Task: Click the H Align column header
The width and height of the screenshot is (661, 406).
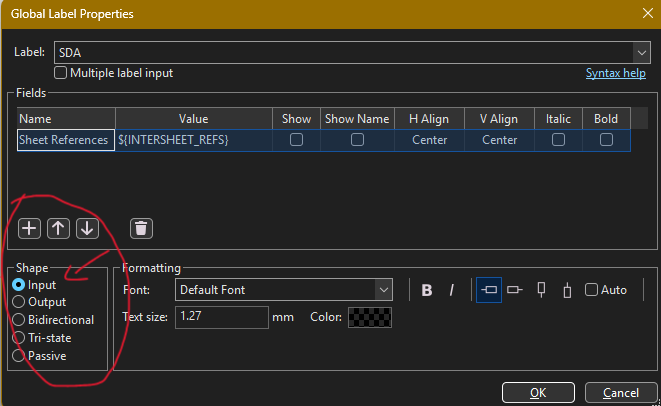Action: (429, 119)
